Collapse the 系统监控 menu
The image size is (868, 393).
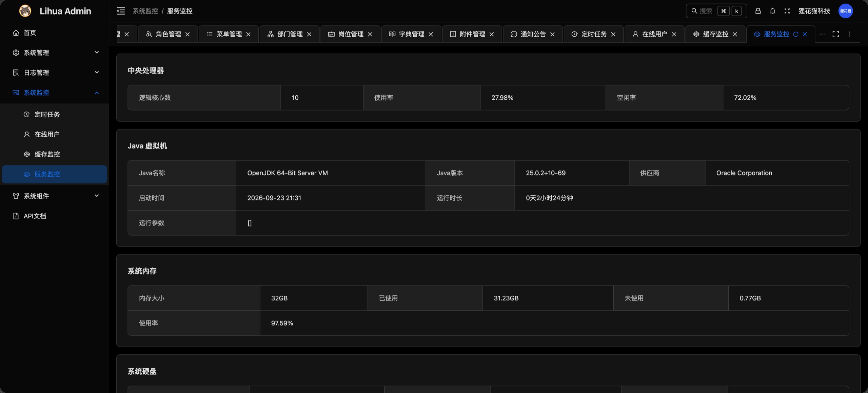point(54,93)
